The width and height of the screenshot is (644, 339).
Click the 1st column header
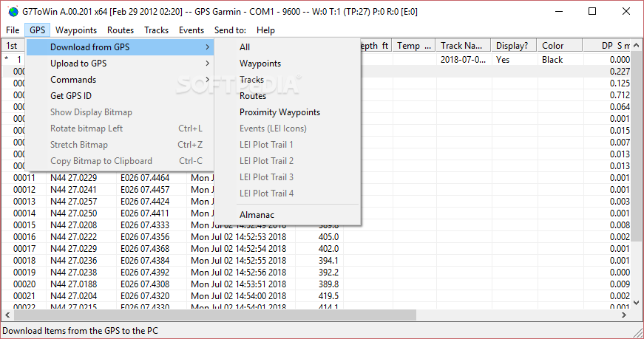click(13, 46)
